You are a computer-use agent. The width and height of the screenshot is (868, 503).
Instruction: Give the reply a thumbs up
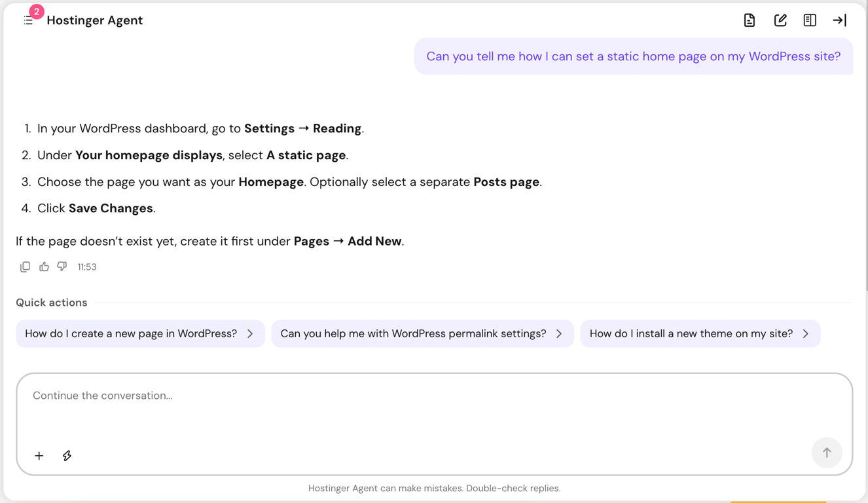[x=44, y=267]
